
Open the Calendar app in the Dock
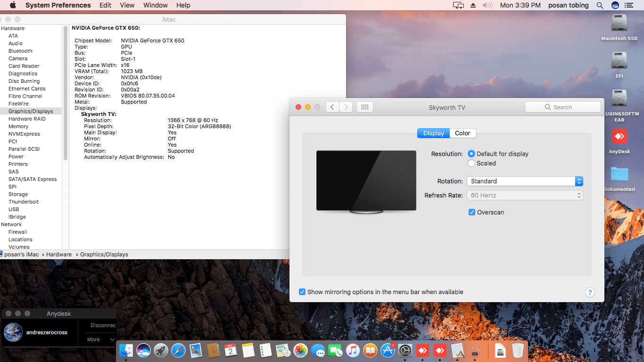pyautogui.click(x=231, y=350)
